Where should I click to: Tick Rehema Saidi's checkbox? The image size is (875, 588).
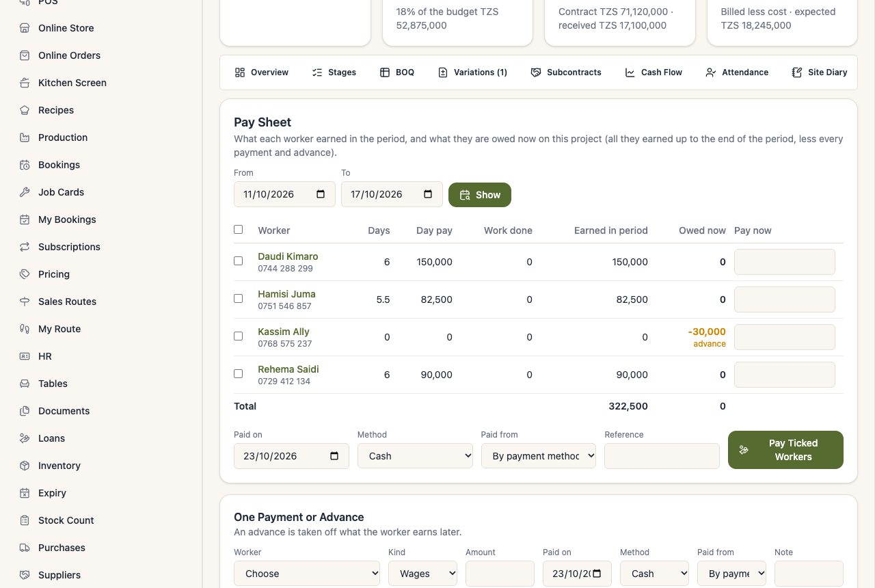coord(238,374)
